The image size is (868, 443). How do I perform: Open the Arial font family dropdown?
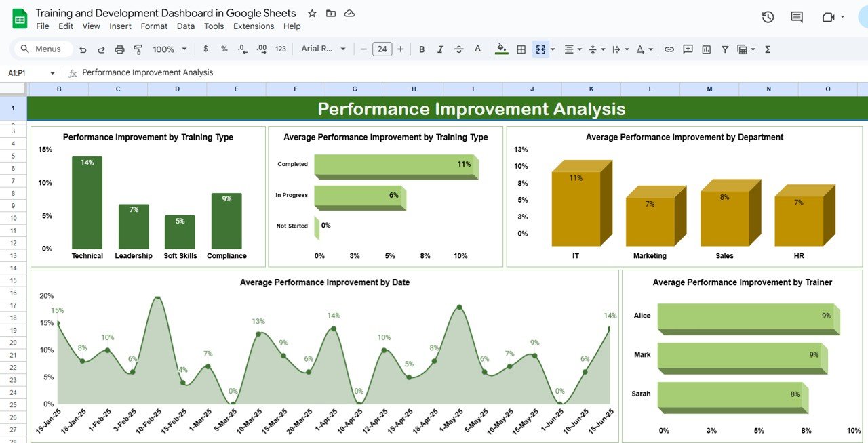324,49
